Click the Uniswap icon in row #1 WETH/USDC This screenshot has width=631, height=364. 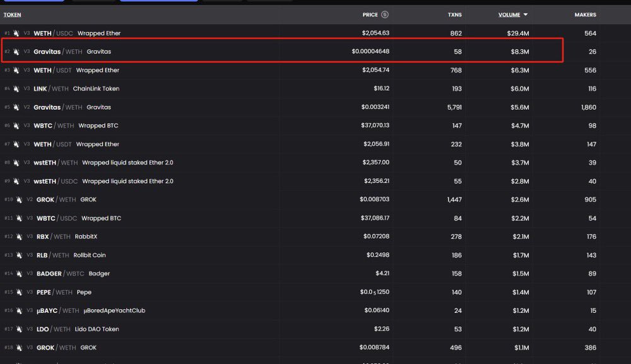click(x=16, y=33)
